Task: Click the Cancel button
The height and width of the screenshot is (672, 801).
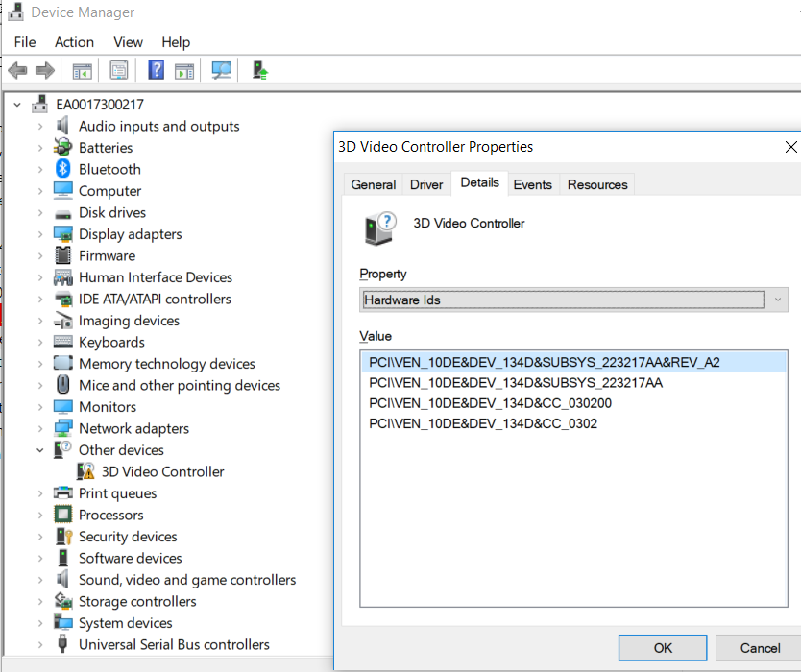Action: (759, 648)
